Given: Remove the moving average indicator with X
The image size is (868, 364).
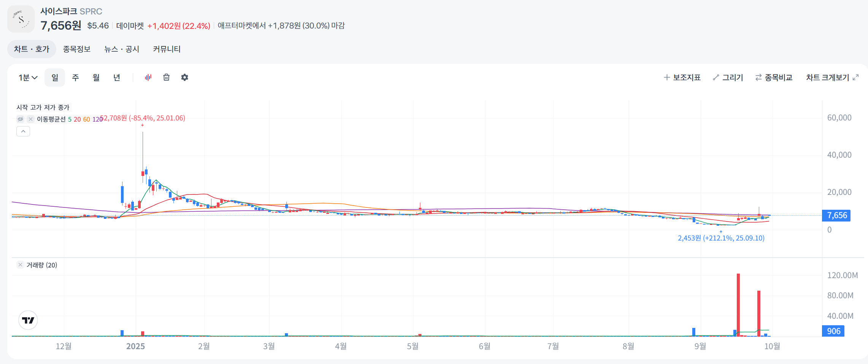Looking at the screenshot, I should point(31,119).
